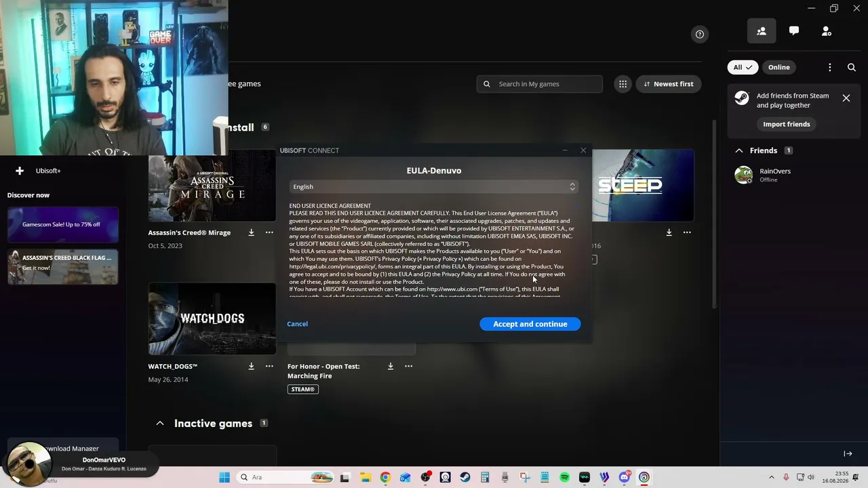Open the Newest first sort dropdown
Screen dimensions: 868x488
click(669, 84)
